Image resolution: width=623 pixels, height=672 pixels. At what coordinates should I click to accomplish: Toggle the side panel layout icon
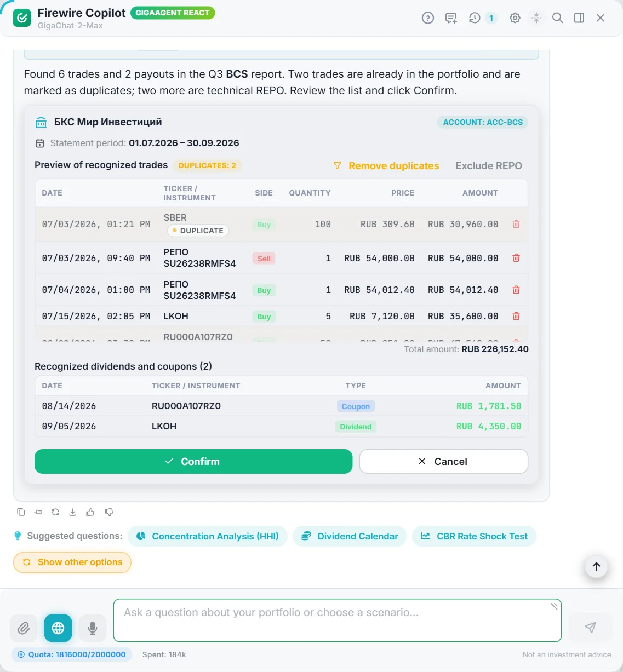point(579,18)
